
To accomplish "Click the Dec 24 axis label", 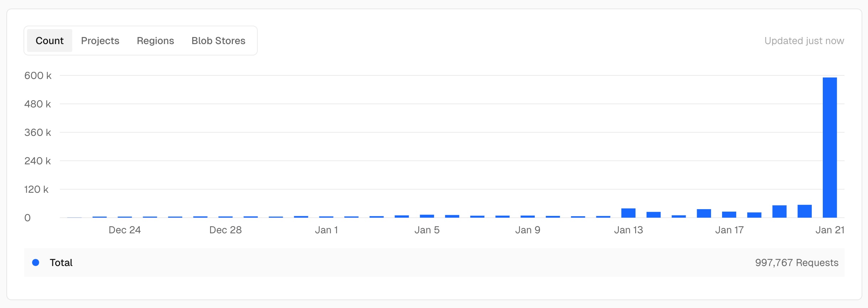I will coord(125,230).
